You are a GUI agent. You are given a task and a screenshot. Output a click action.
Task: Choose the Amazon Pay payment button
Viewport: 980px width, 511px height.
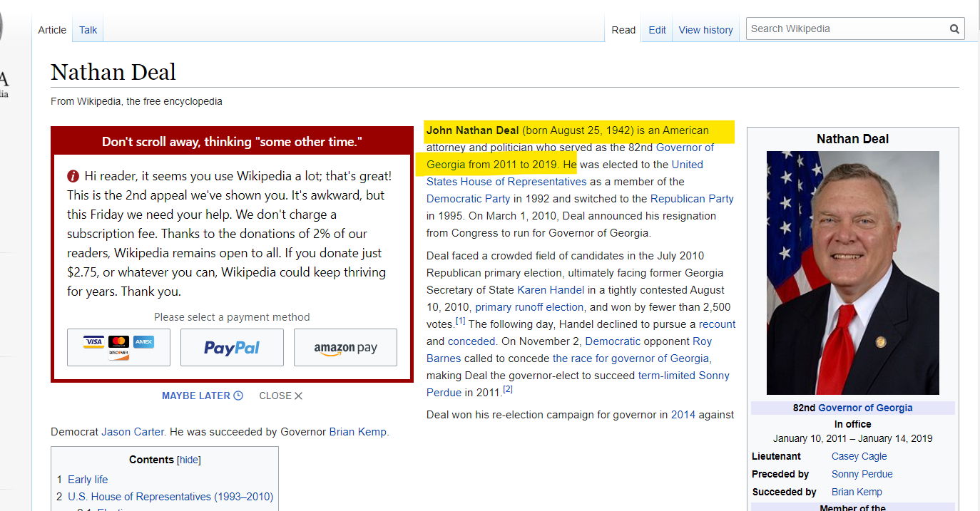click(x=345, y=347)
